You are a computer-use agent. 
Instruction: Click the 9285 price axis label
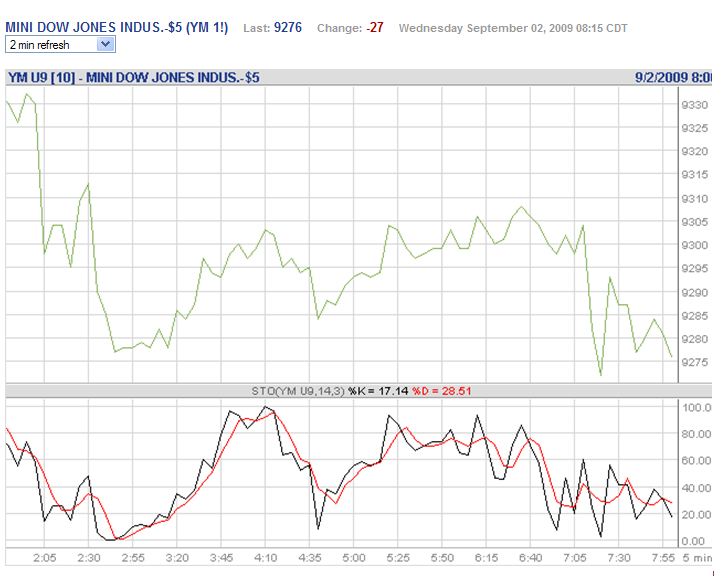pyautogui.click(x=695, y=316)
